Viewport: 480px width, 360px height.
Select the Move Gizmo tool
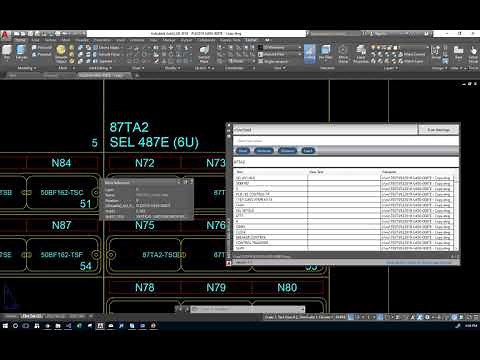click(343, 54)
